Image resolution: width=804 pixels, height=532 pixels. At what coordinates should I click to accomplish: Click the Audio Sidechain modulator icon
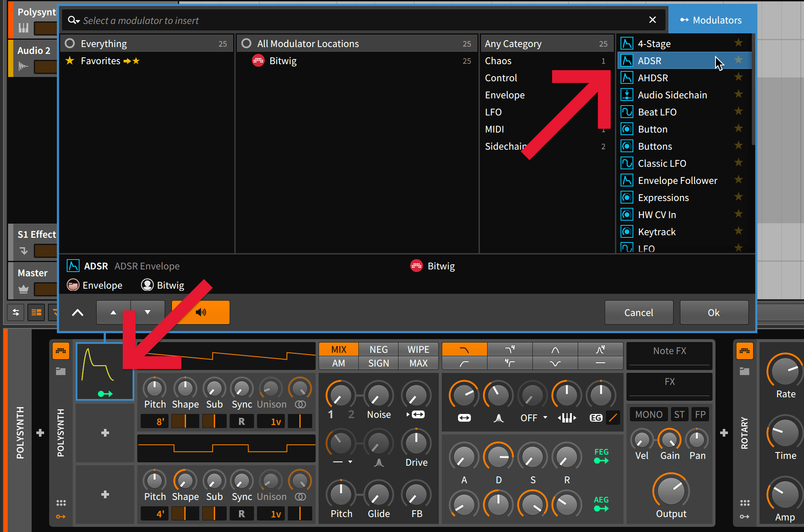[627, 95]
